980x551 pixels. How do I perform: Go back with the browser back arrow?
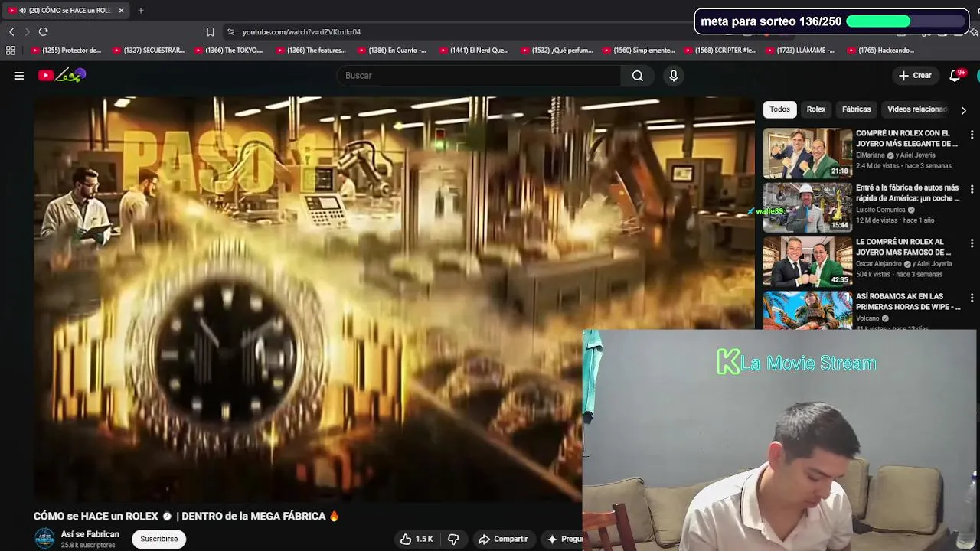(x=11, y=31)
